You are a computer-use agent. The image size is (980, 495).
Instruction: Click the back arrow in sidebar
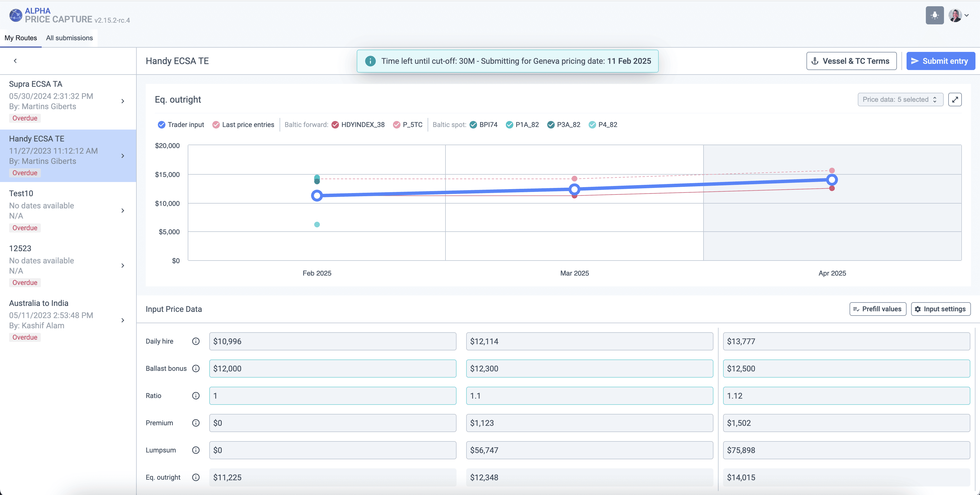pos(15,61)
